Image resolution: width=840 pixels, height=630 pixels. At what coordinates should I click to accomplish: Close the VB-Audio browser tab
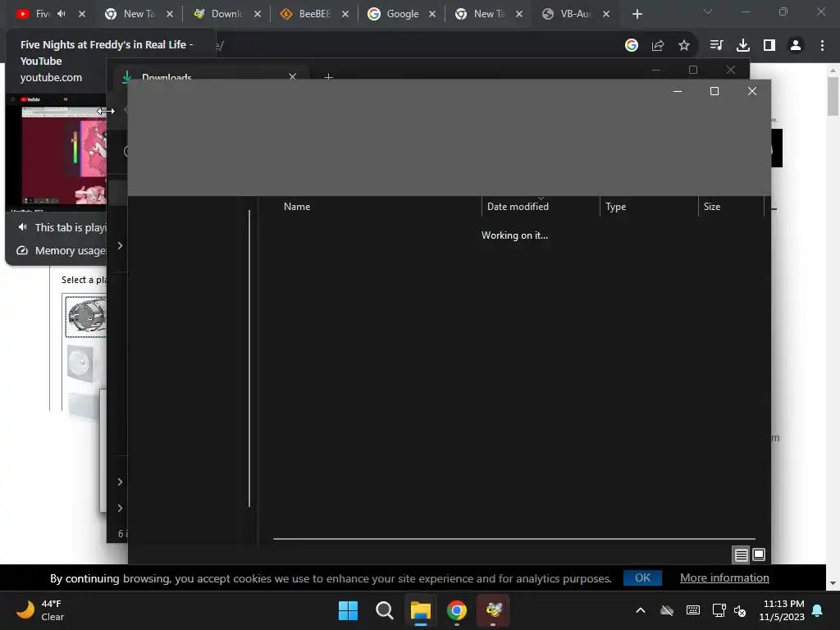(606, 14)
